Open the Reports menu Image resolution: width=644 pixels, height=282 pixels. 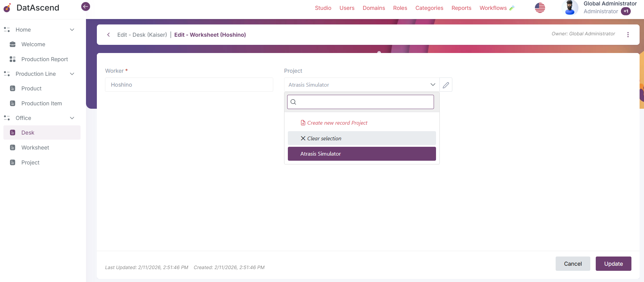pos(461,8)
